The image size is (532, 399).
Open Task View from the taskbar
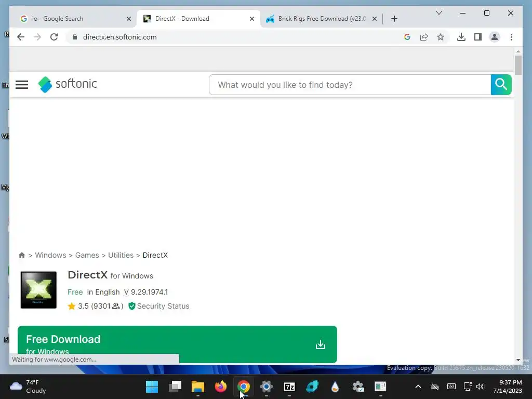175,387
